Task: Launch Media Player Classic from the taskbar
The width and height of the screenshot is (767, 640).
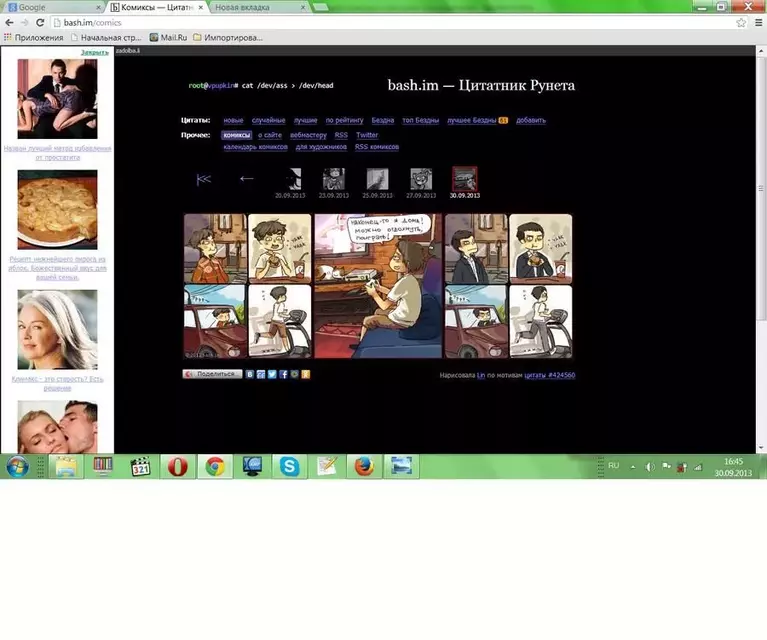Action: tap(140, 466)
